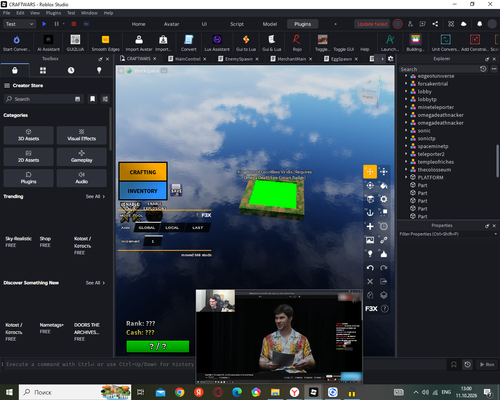Image resolution: width=500 pixels, height=400 pixels.
Task: Open Chrome from the taskbar
Action: [180, 392]
